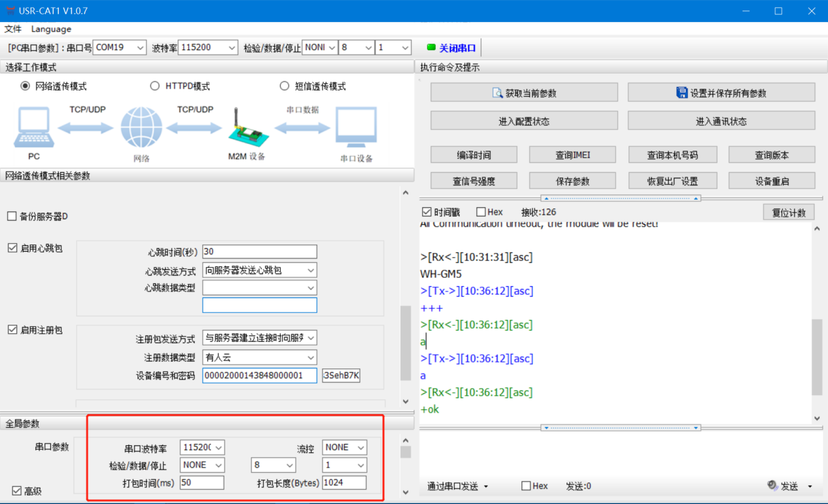Click the serial device monitor icon
The width and height of the screenshot is (828, 504).
[356, 128]
